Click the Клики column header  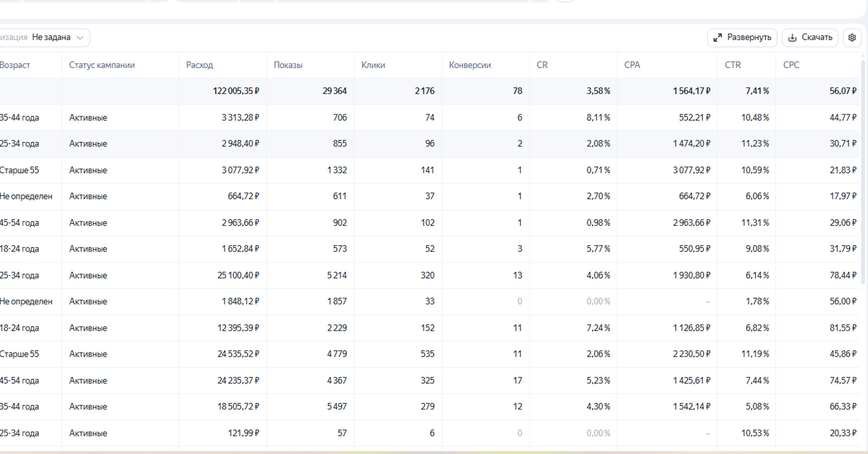pyautogui.click(x=373, y=65)
